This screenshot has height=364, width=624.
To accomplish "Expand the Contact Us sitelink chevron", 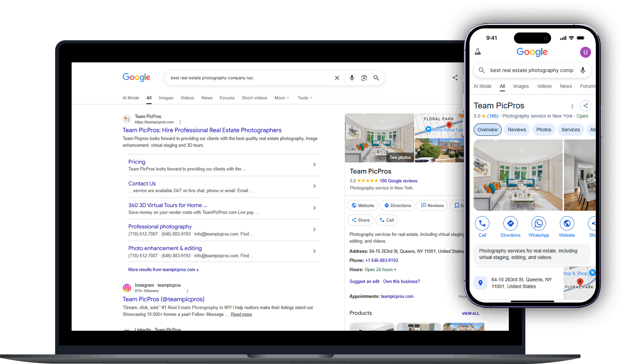I will pos(314,186).
